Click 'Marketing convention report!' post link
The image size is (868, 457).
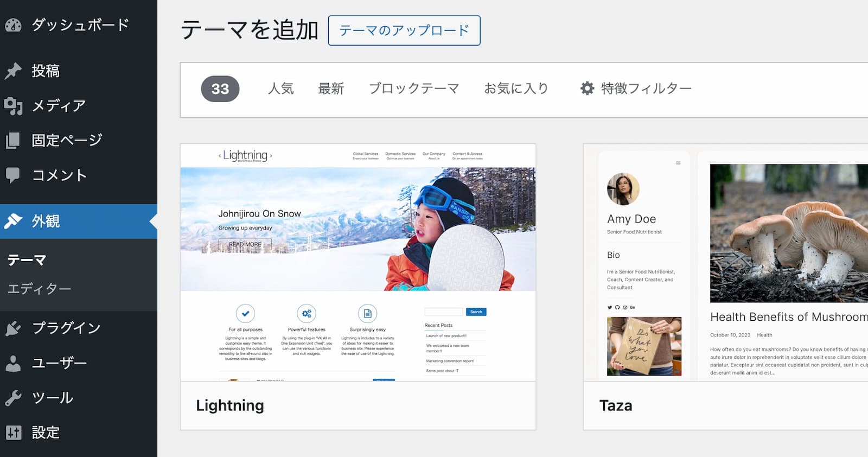tap(450, 361)
